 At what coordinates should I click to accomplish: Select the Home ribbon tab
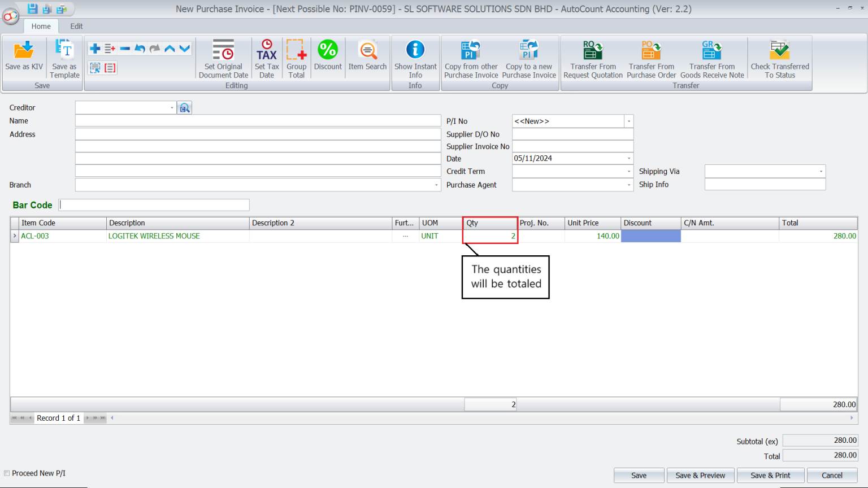41,26
